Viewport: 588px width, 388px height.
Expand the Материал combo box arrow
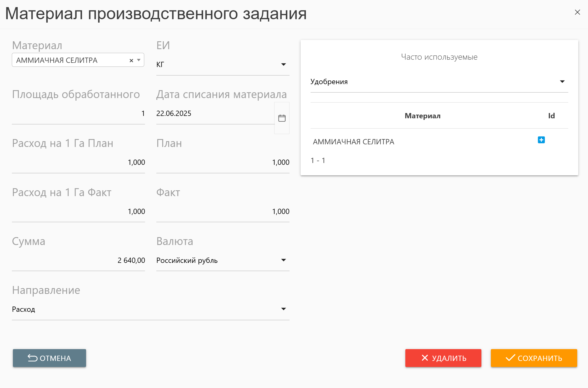pyautogui.click(x=139, y=60)
